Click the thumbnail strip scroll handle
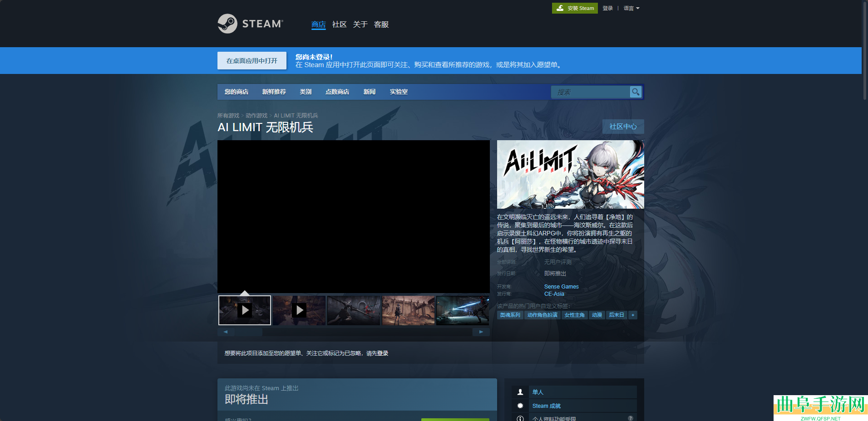This screenshot has width=868, height=421. coord(248,332)
